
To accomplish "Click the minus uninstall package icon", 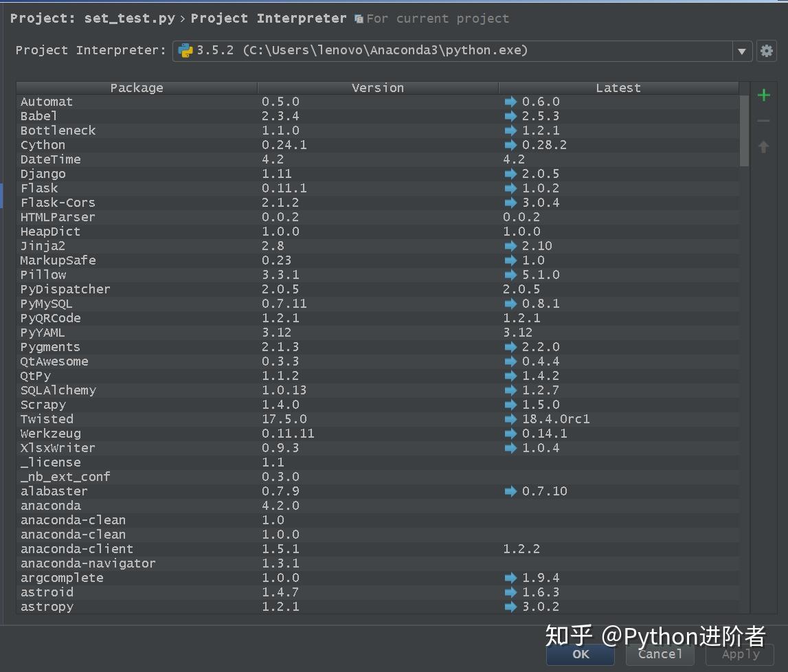I will pos(763,122).
